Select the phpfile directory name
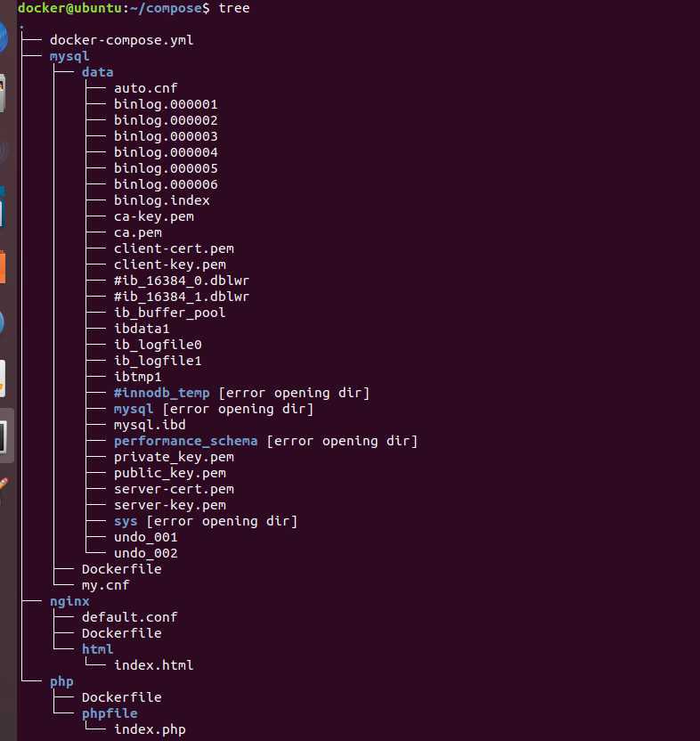700x741 pixels. click(x=110, y=714)
